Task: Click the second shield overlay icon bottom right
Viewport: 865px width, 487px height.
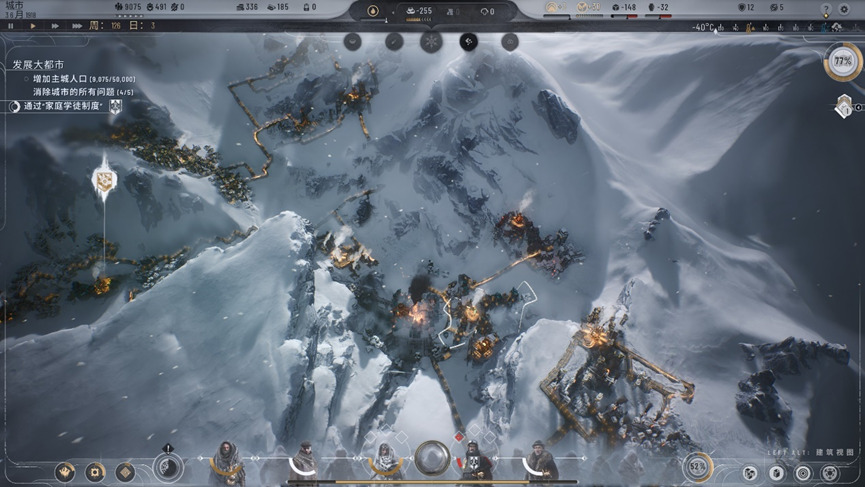Action: click(x=777, y=473)
